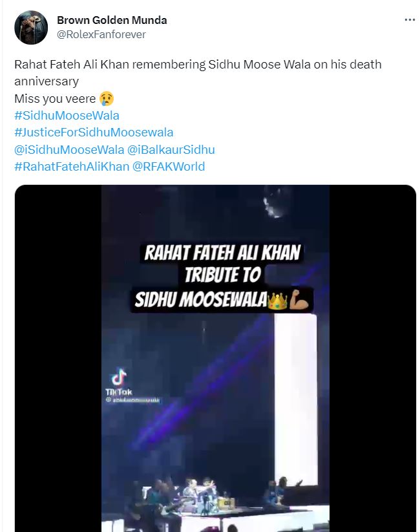Click the crying face emoji in the tweet
The height and width of the screenshot is (532, 420).
pyautogui.click(x=107, y=99)
